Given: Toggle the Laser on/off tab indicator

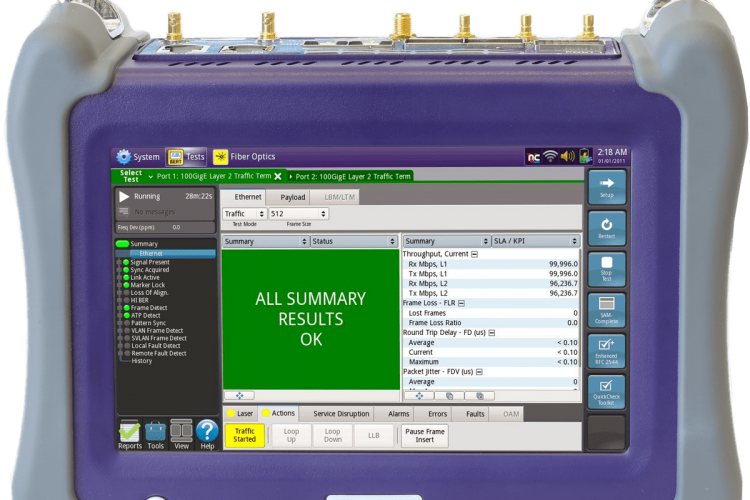Looking at the screenshot, I should pos(239,413).
